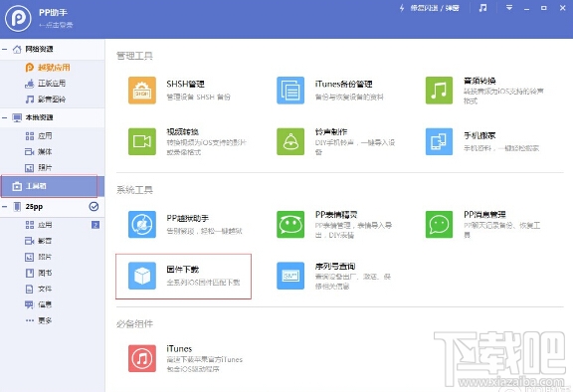
Task: Open 文件 under the 25pp device
Action: tap(39, 289)
